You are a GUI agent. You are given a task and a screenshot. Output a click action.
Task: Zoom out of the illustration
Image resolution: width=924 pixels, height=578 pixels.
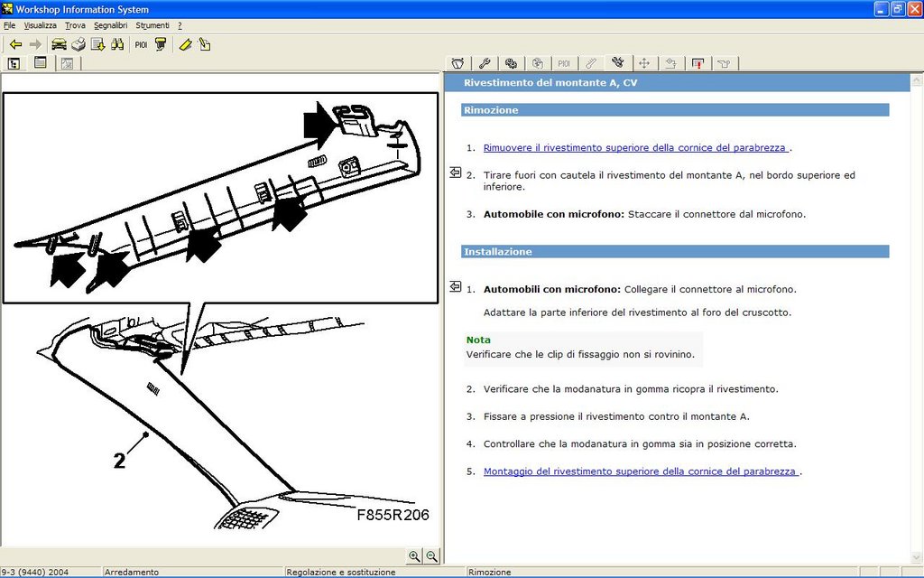(x=432, y=556)
